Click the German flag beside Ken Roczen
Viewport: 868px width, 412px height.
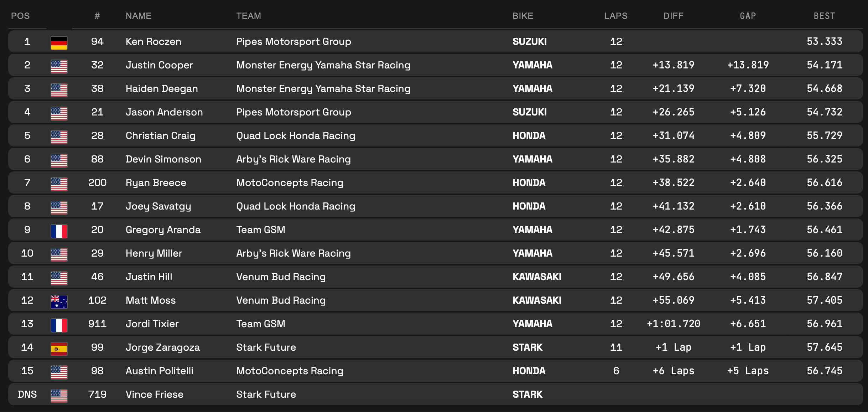pos(59,43)
